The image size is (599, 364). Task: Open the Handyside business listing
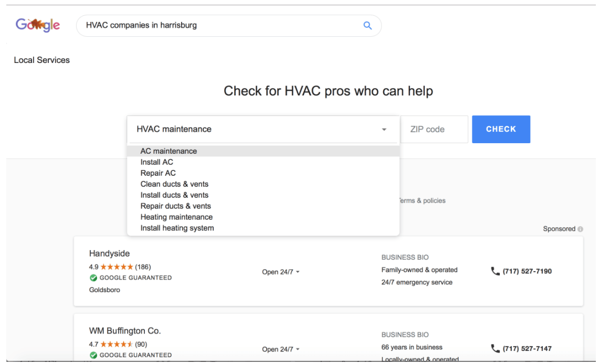tap(109, 254)
